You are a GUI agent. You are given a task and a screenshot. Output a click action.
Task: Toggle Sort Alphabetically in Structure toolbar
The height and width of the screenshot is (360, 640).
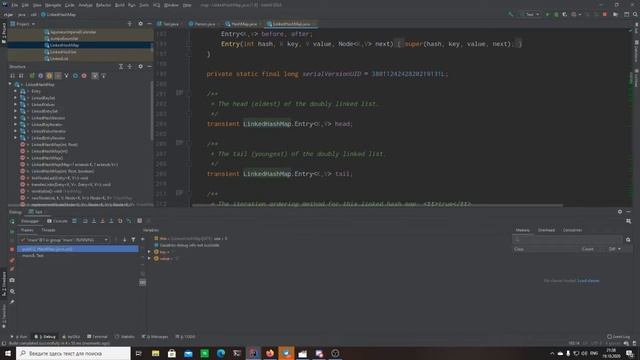tap(21, 76)
